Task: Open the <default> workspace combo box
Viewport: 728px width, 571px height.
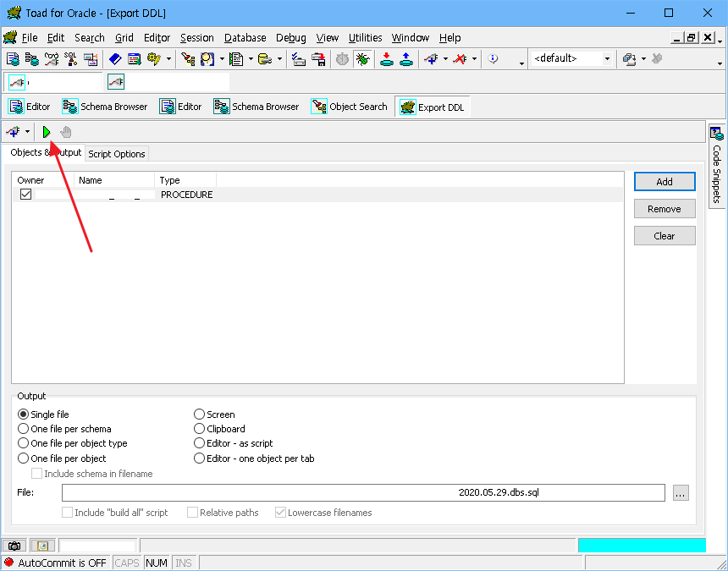Action: click(x=571, y=58)
